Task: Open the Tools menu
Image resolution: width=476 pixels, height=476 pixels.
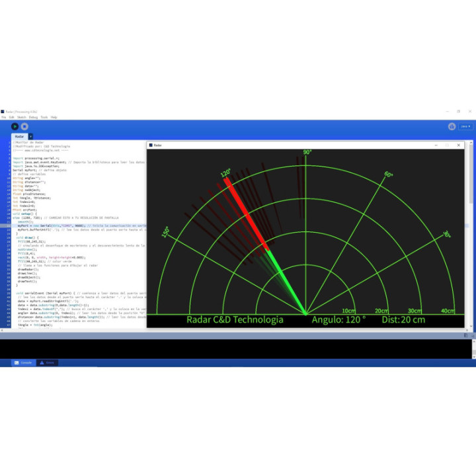Action: pos(44,117)
